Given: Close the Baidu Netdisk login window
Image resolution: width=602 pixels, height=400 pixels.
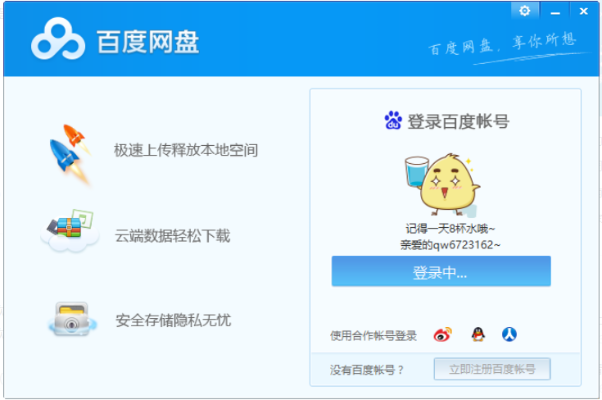Looking at the screenshot, I should (x=583, y=10).
